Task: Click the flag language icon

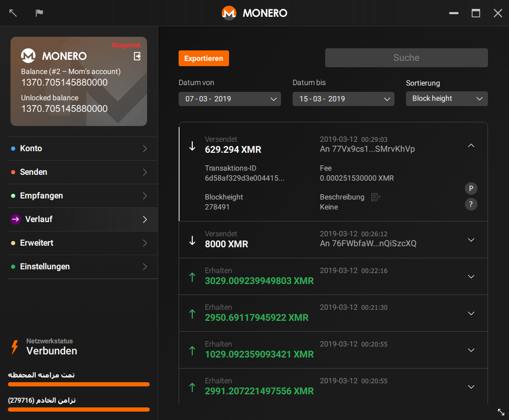Action: click(x=39, y=13)
